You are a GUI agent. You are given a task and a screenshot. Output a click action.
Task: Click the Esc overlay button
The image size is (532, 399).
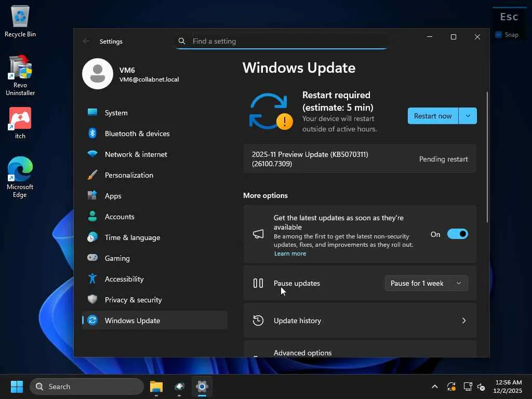(x=509, y=17)
